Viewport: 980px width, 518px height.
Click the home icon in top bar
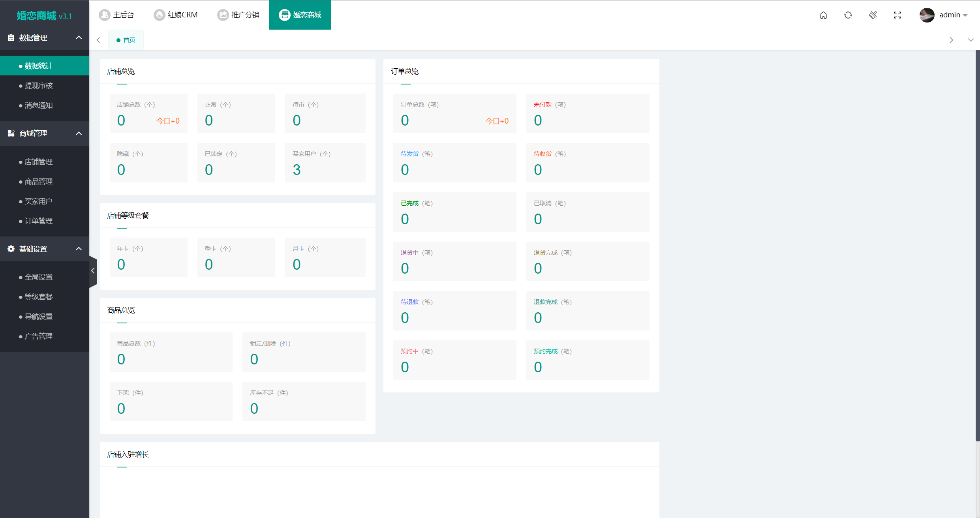pyautogui.click(x=823, y=15)
